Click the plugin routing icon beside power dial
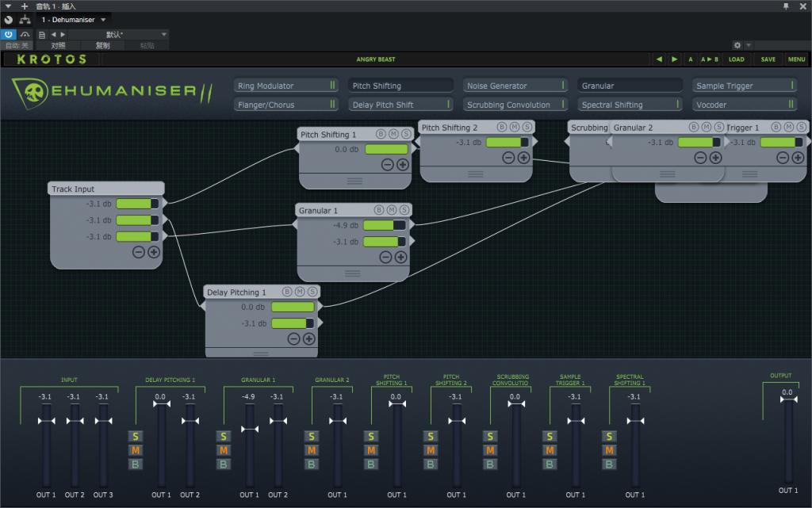812x508 pixels. click(x=25, y=20)
